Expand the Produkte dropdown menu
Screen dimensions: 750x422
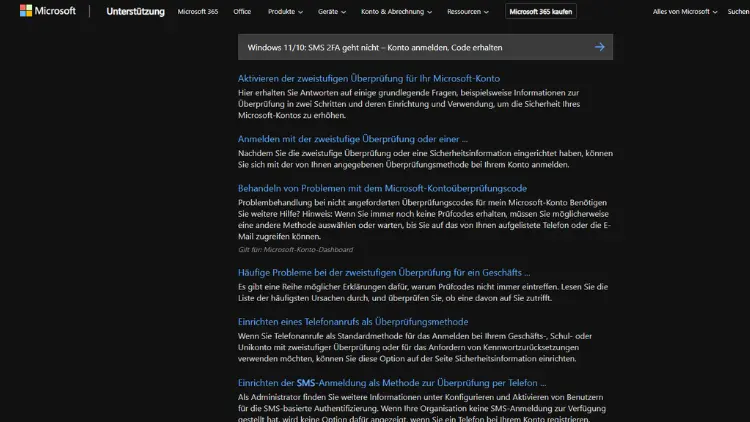pyautogui.click(x=279, y=12)
